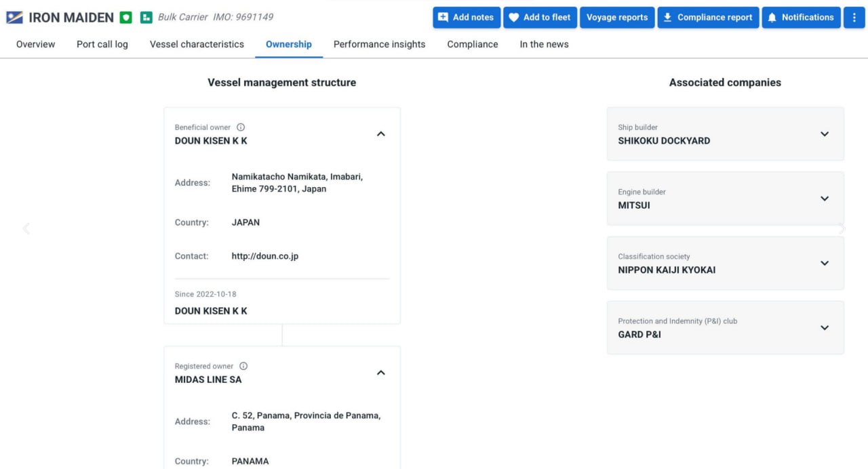868x469 pixels.
Task: Click the green shield icon beside IRON MAIDEN
Action: point(125,18)
